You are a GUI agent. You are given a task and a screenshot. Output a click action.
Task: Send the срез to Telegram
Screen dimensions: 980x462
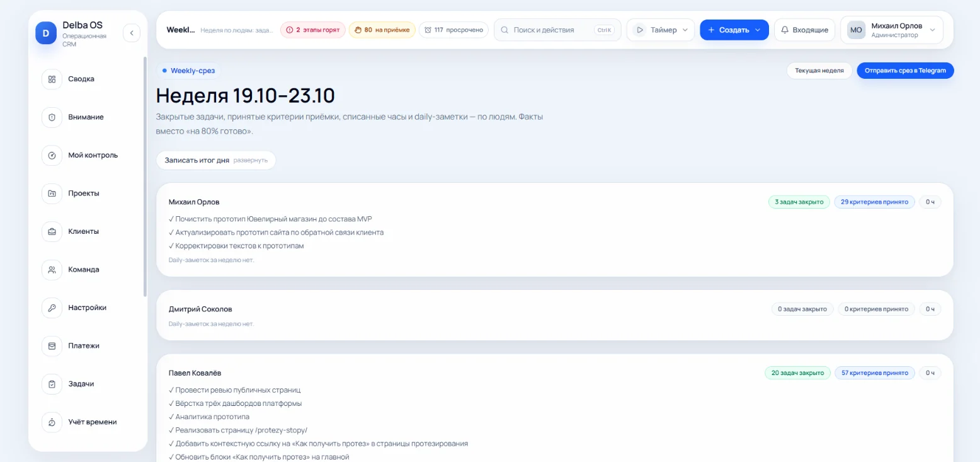click(905, 71)
